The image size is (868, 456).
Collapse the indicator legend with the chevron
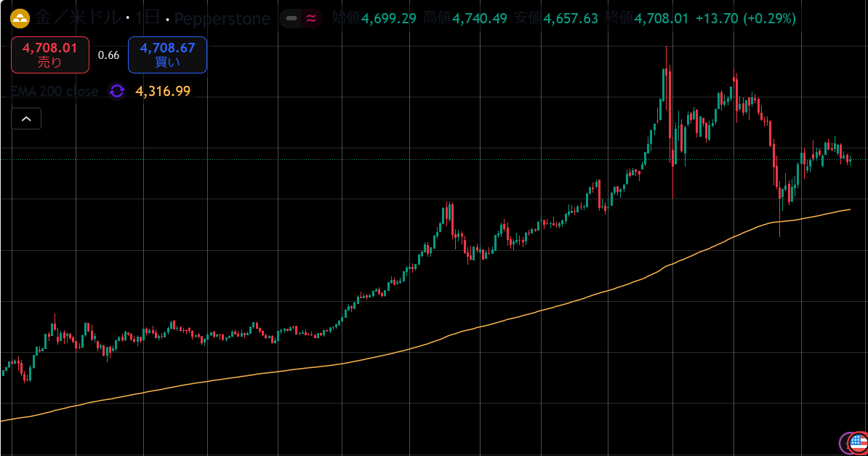coord(26,119)
